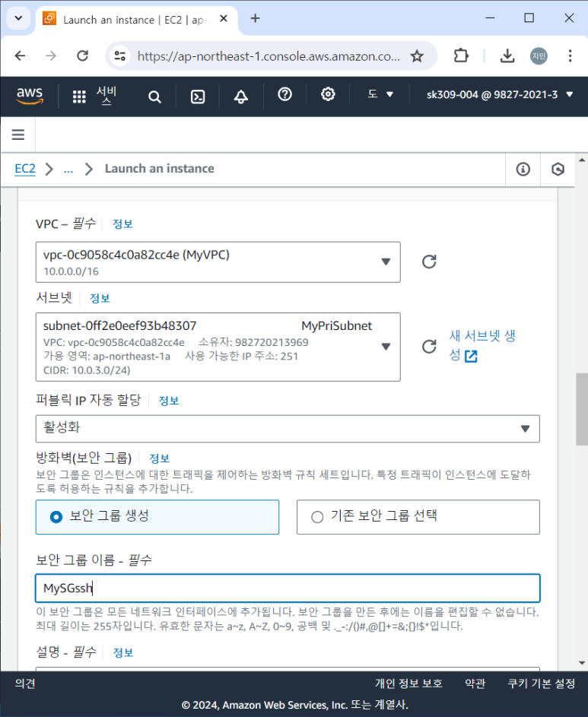Reload the page with the browser refresh button
This screenshot has width=588, height=717.
(x=82, y=56)
